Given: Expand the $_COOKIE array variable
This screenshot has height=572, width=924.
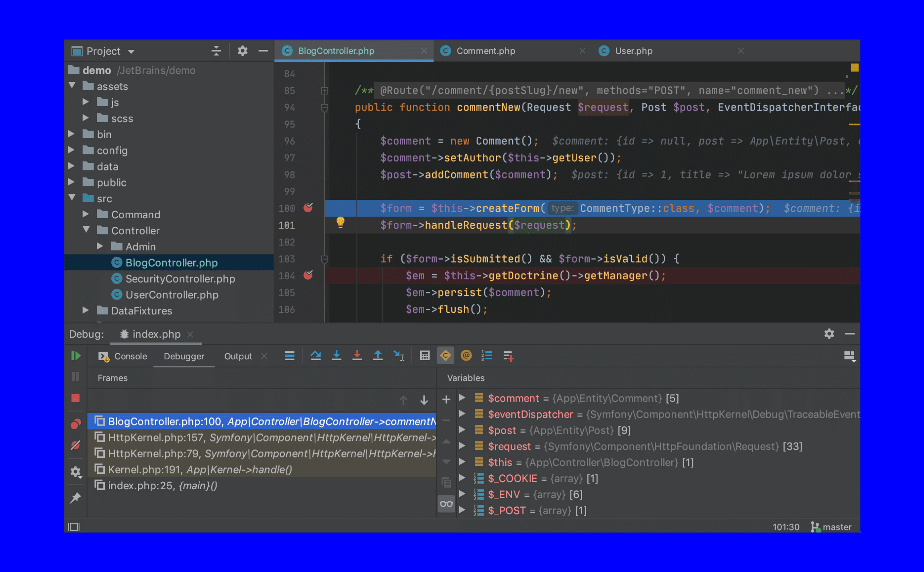Looking at the screenshot, I should [462, 478].
